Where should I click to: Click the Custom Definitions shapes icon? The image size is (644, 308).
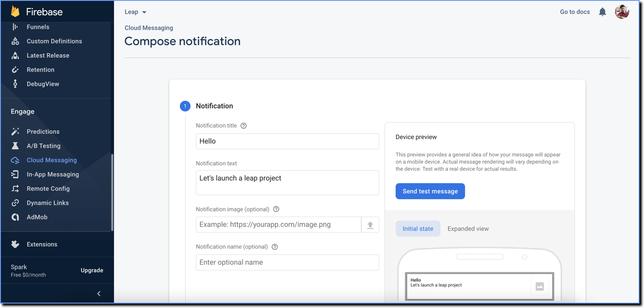point(15,41)
